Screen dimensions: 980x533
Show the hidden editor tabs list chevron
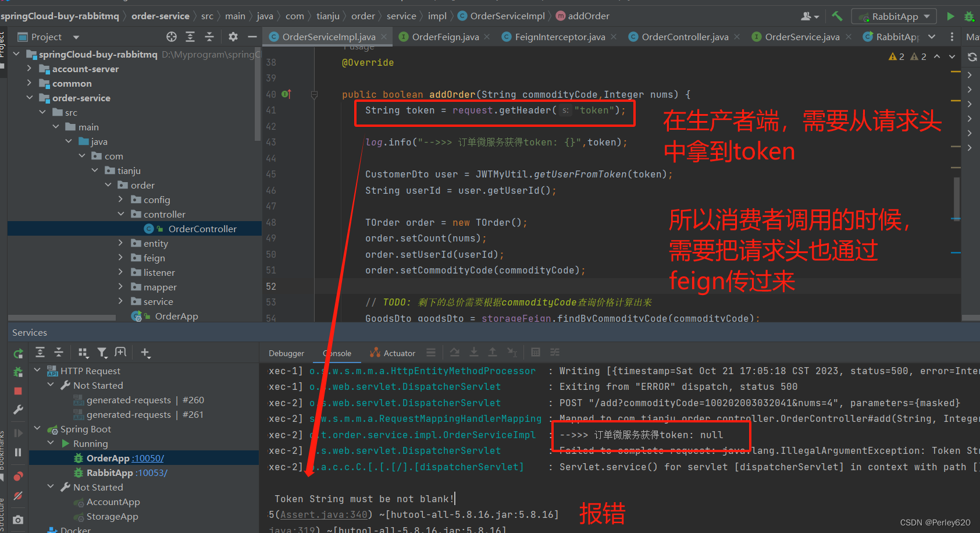(932, 37)
